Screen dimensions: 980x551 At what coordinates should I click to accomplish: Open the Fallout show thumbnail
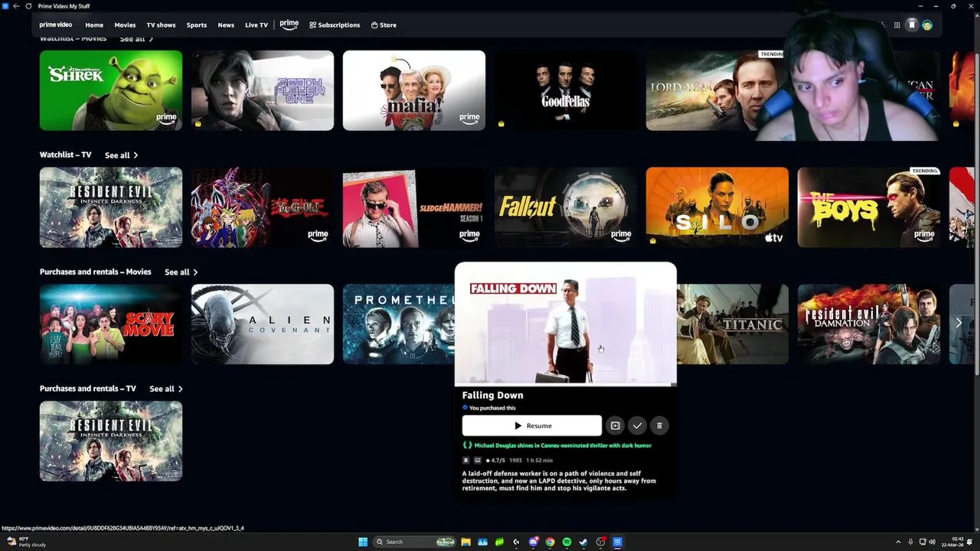click(566, 207)
